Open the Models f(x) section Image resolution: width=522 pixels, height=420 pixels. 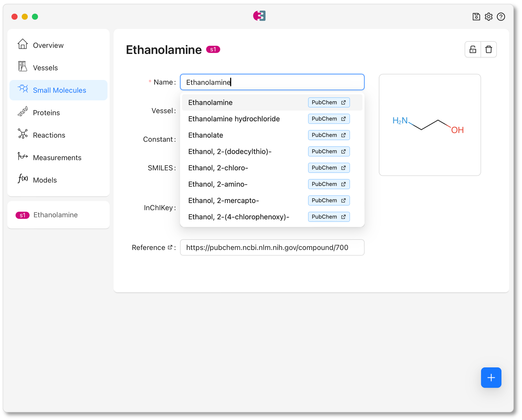[x=23, y=180]
